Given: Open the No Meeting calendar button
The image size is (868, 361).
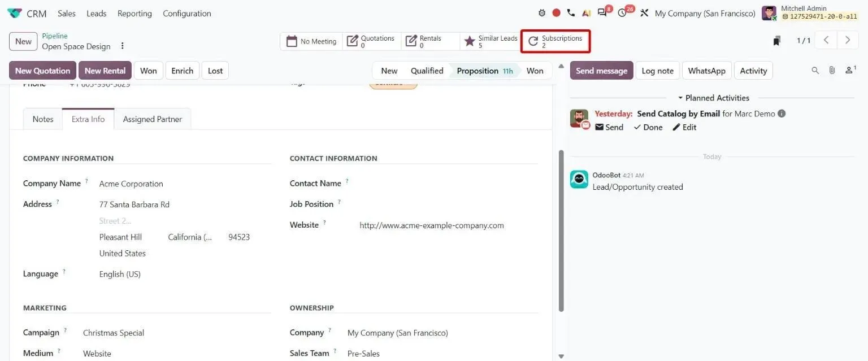Looking at the screenshot, I should pos(311,41).
